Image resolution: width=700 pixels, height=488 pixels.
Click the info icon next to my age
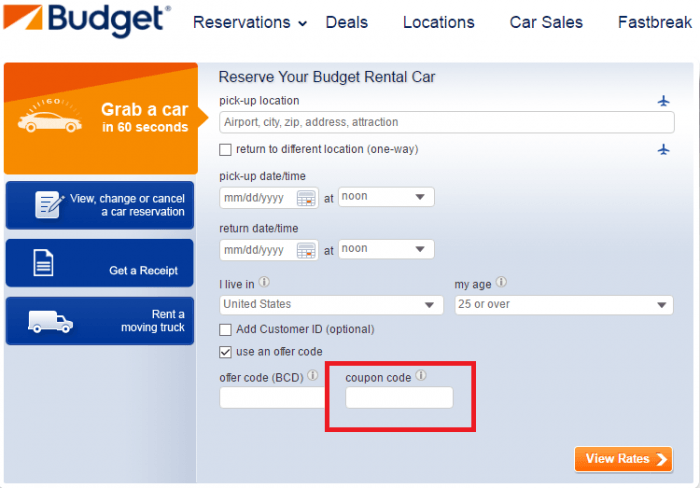[501, 282]
